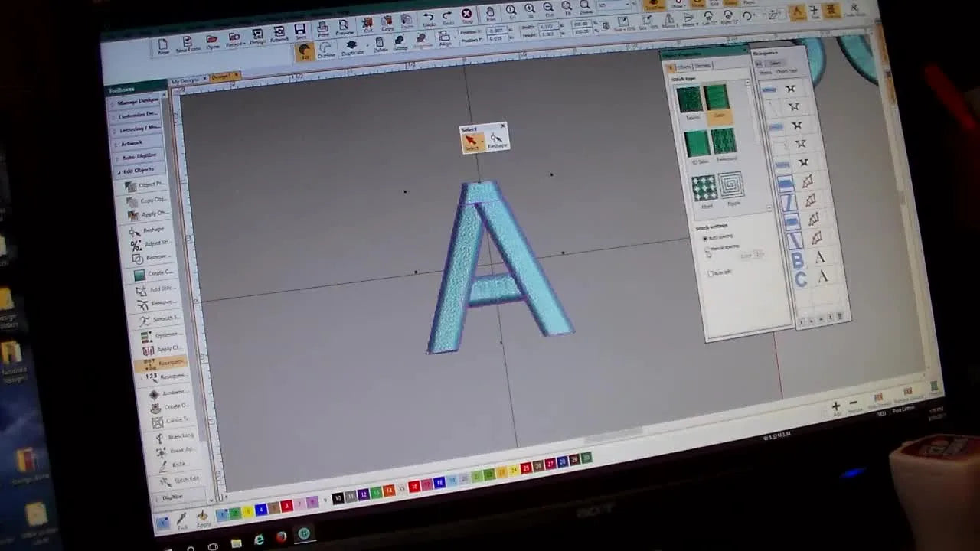This screenshot has height=551, width=980.
Task: Click the Copy icon
Action: [x=388, y=24]
